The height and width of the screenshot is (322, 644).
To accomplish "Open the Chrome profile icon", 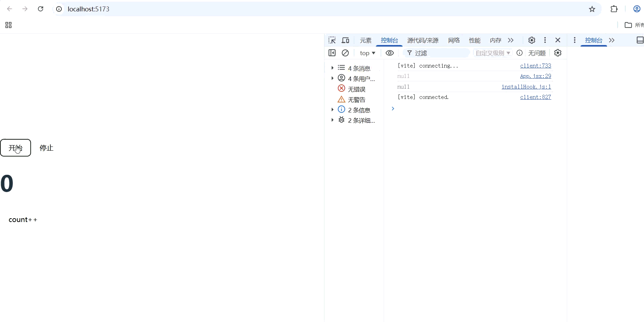I will point(636,9).
